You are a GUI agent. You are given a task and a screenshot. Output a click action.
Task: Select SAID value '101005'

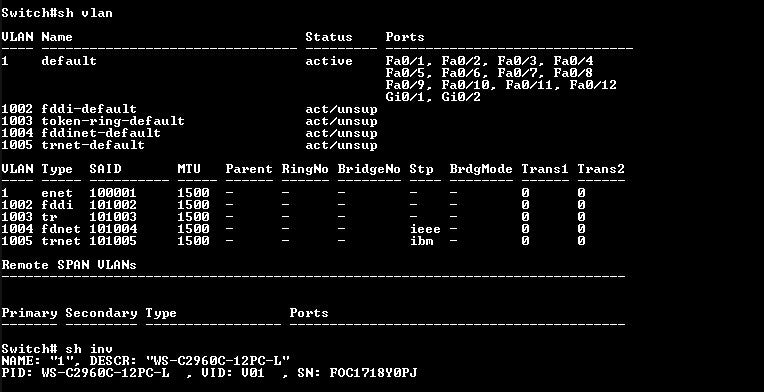coord(113,241)
